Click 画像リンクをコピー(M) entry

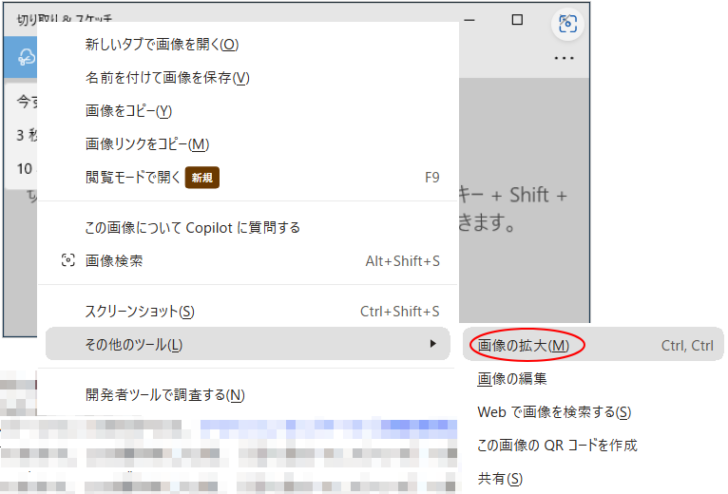coord(247,144)
